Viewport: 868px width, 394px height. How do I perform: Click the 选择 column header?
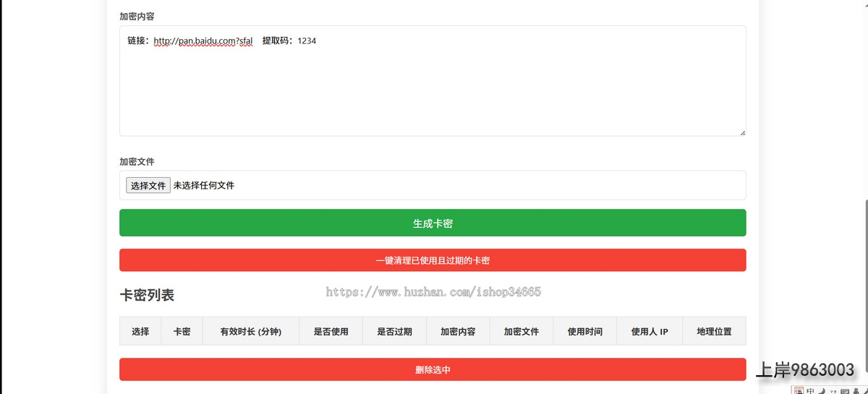(140, 332)
